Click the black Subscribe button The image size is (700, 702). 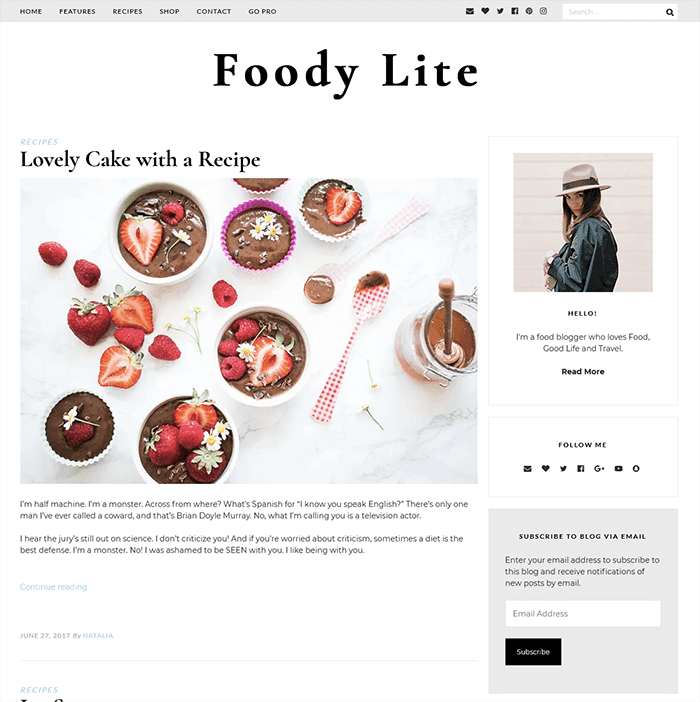tap(533, 652)
